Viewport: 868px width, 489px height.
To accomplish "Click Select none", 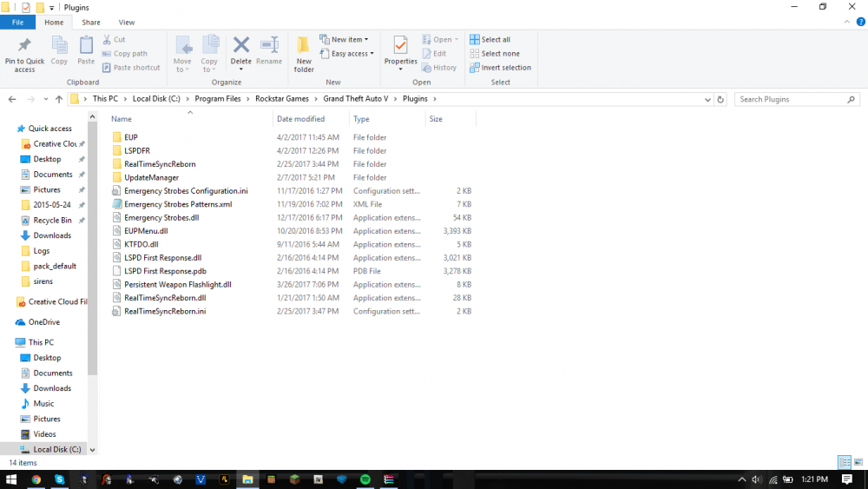I will point(495,54).
